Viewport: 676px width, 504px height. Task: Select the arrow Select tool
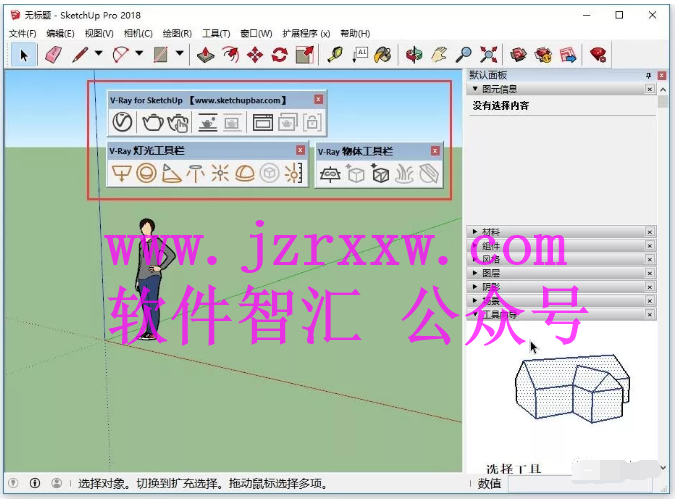pos(24,55)
